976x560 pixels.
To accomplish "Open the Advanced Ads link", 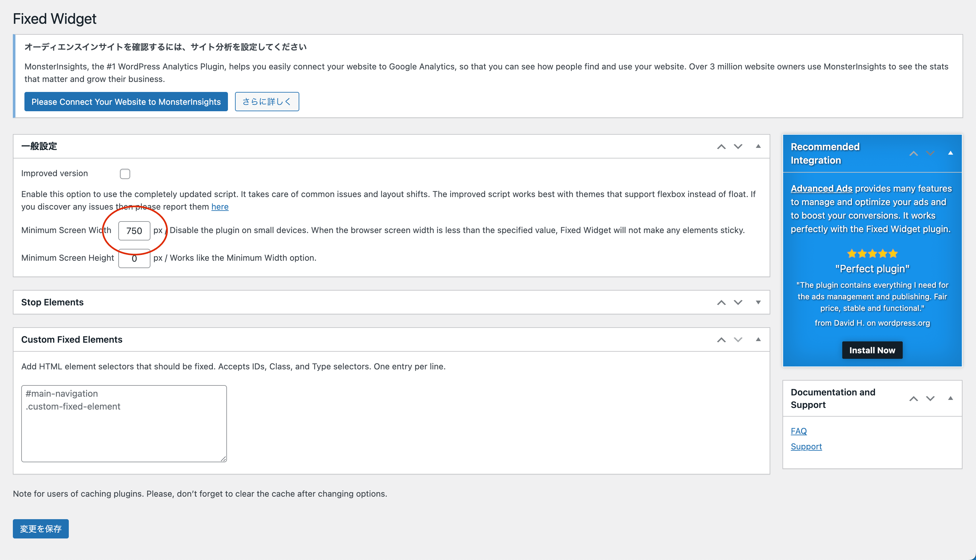I will point(821,188).
